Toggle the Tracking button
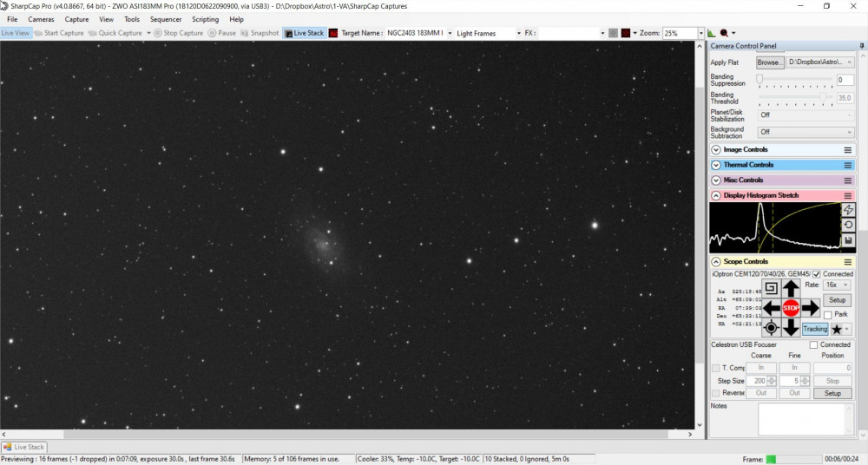The width and height of the screenshot is (868, 465). pyautogui.click(x=815, y=329)
